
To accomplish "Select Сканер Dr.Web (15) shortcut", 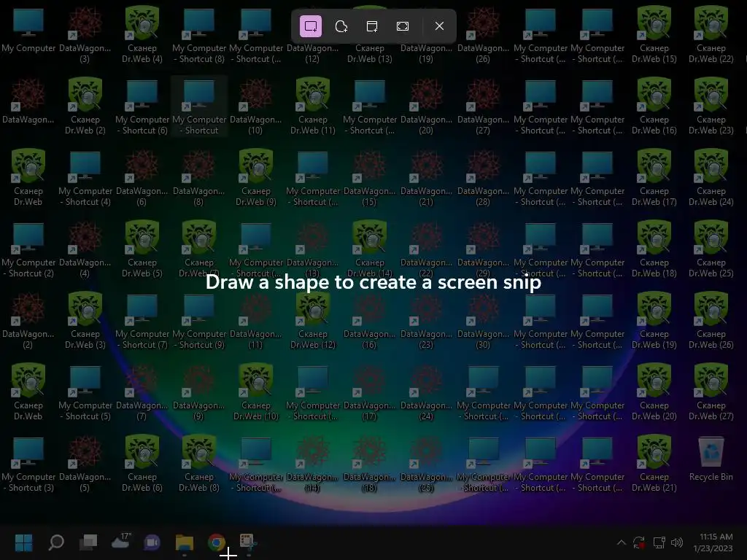I will coord(654,35).
